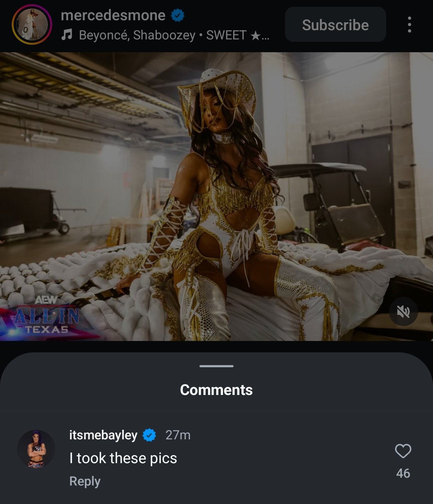Tap the verified badge next to mercedesmone
Viewport: 433px width, 504px height.
(x=177, y=15)
